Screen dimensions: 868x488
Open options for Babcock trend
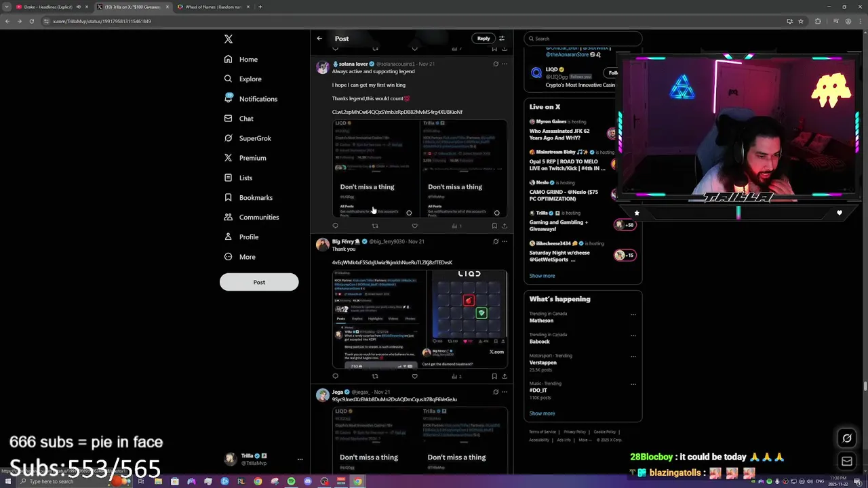633,335
